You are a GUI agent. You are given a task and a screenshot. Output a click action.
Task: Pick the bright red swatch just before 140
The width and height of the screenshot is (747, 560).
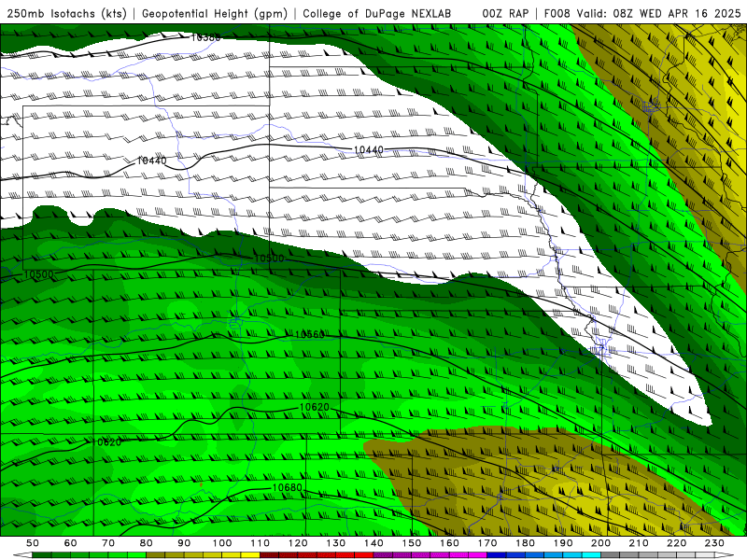pyautogui.click(x=364, y=555)
